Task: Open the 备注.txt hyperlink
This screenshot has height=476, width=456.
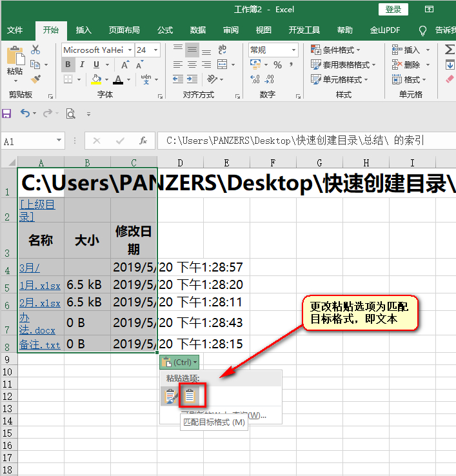Action: tap(39, 344)
